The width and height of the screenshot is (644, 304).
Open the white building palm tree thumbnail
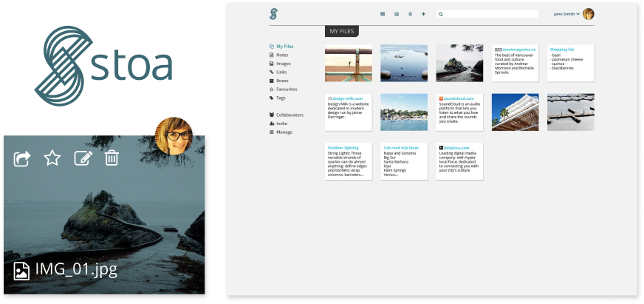click(515, 112)
